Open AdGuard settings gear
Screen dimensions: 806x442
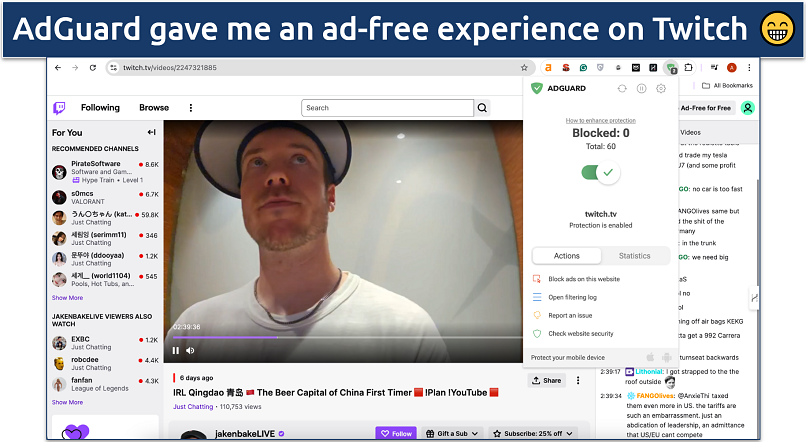[661, 88]
